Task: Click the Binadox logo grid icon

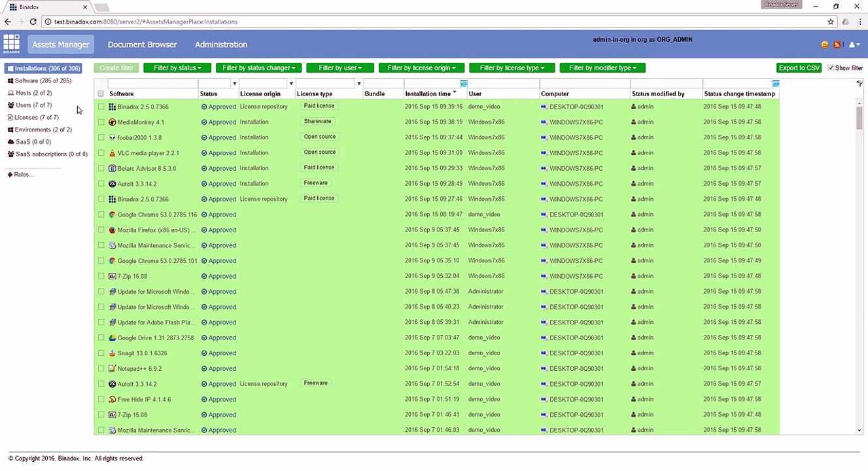Action: (11, 43)
